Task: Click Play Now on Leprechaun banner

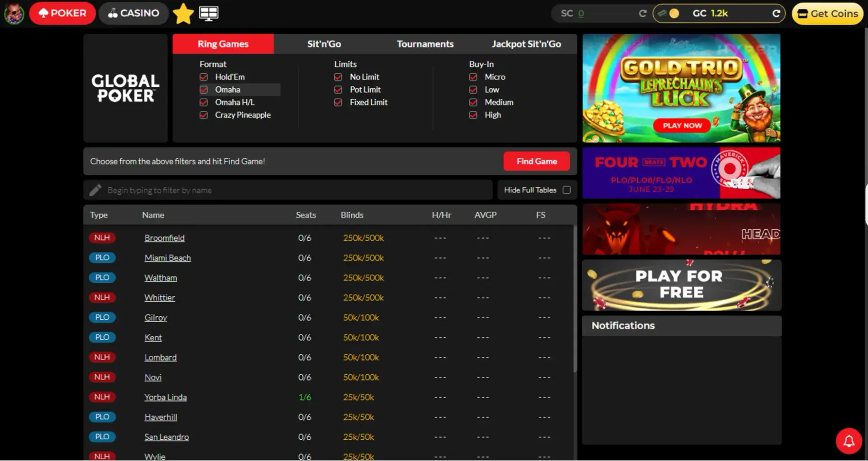Action: [x=682, y=125]
